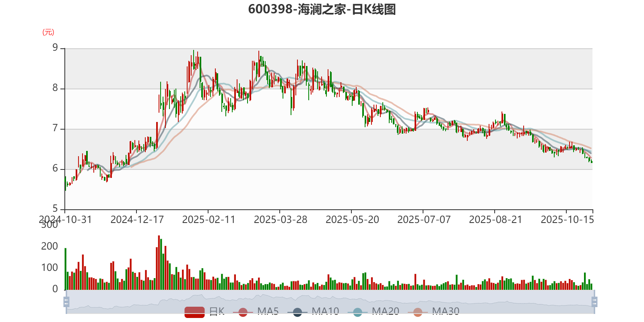Image resolution: width=644 pixels, height=322 pixels.
Task: Click the 200 volume axis label
Action: coord(50,246)
